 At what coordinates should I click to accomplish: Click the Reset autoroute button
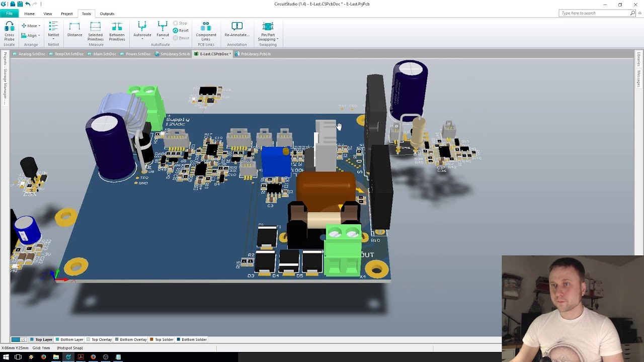point(181,31)
